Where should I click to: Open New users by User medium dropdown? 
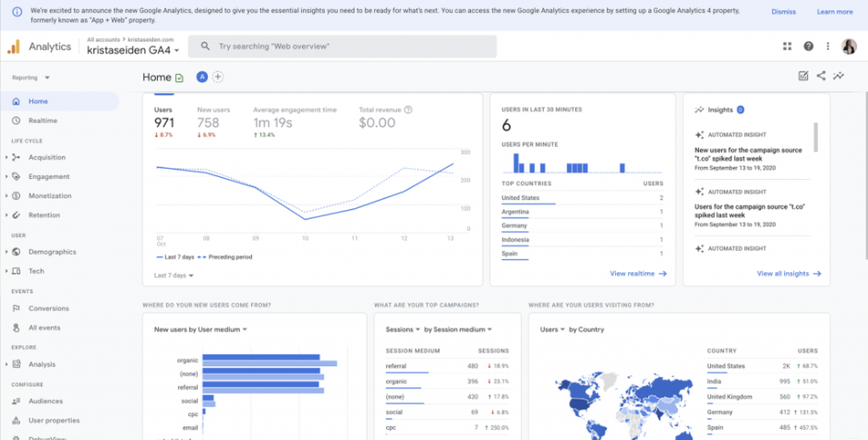[x=200, y=329]
